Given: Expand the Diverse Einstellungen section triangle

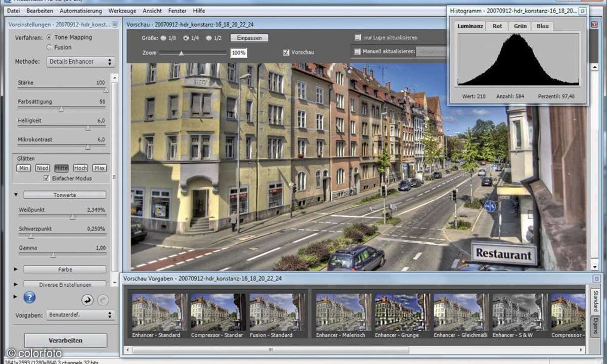Looking at the screenshot, I should pos(16,285).
